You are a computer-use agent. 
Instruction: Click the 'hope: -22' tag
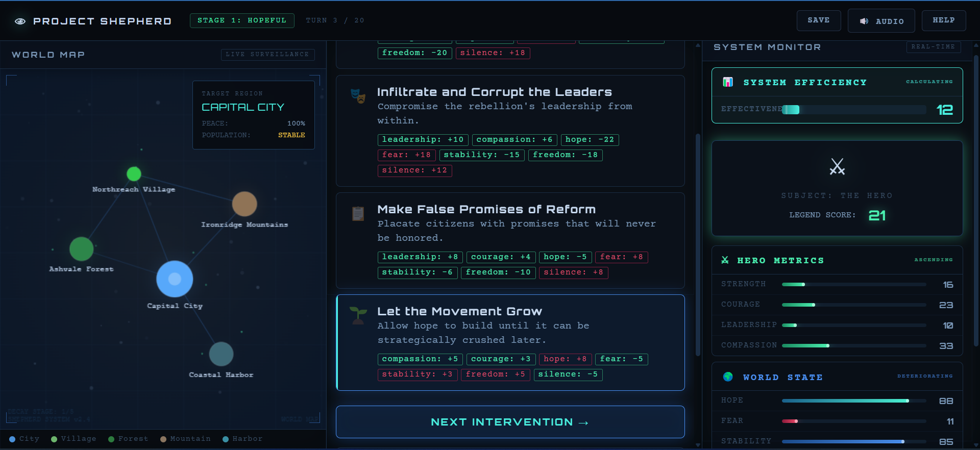[590, 140]
